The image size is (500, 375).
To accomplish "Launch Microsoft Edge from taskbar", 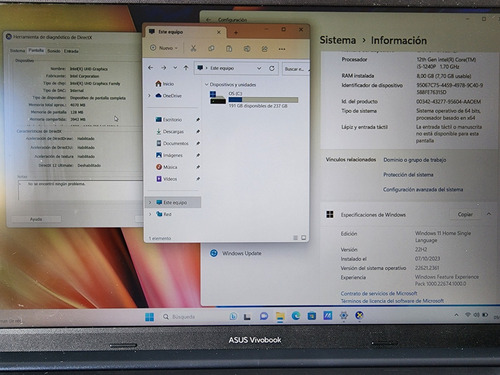I will click(296, 316).
